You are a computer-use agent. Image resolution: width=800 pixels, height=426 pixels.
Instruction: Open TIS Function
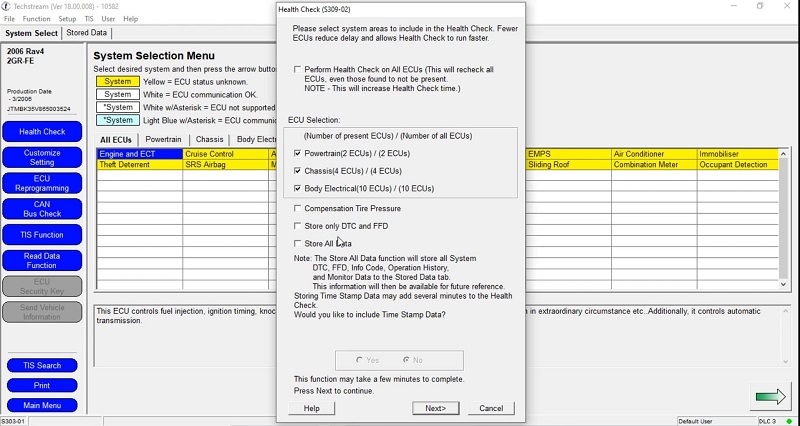coord(42,235)
